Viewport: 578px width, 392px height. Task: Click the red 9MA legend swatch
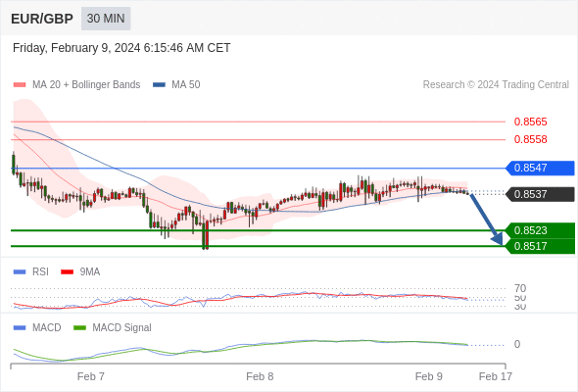point(67,272)
